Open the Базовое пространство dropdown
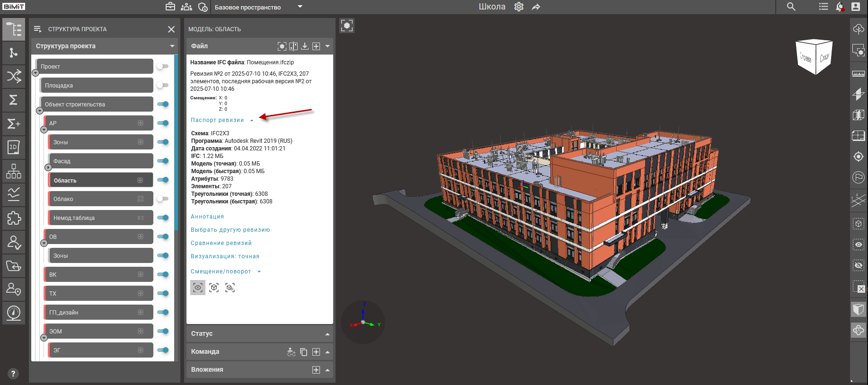The width and height of the screenshot is (868, 385). (300, 7)
